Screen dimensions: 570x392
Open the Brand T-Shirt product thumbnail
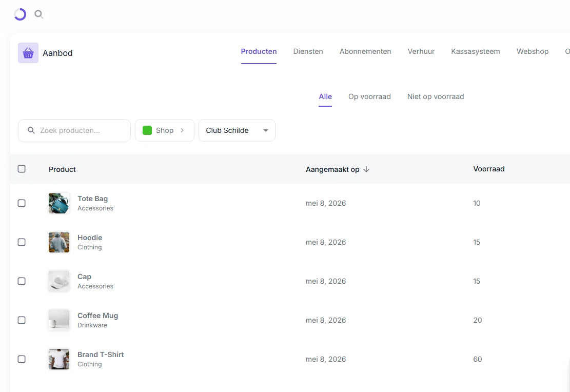point(59,359)
